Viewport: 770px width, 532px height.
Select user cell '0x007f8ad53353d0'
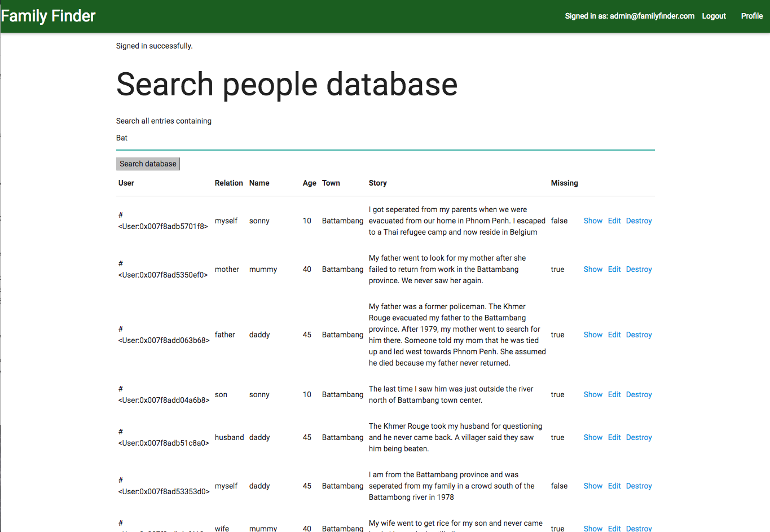(x=164, y=486)
